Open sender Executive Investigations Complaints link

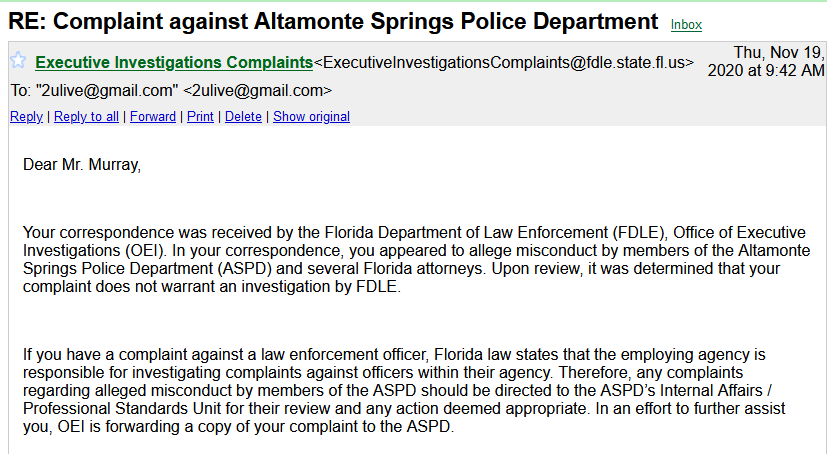174,62
